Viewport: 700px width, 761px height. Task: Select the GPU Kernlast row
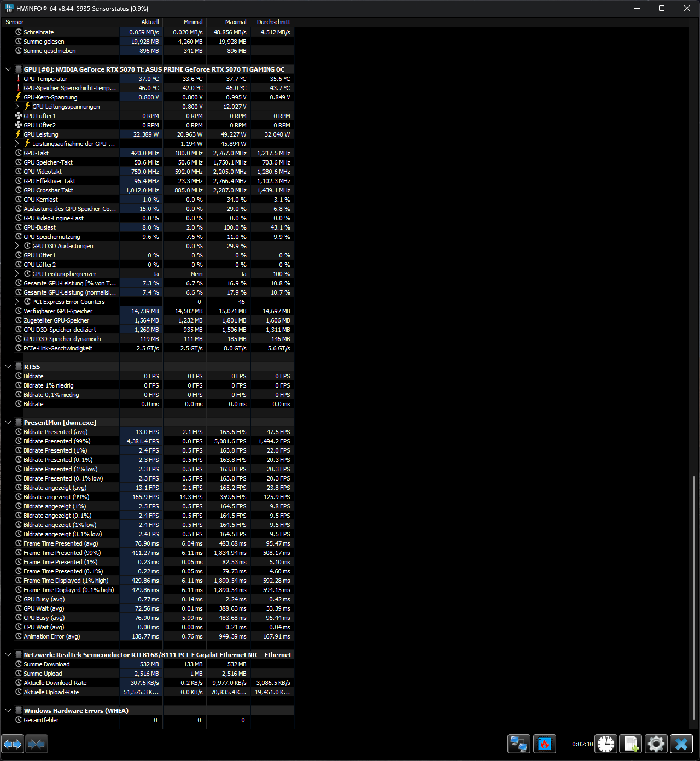147,200
